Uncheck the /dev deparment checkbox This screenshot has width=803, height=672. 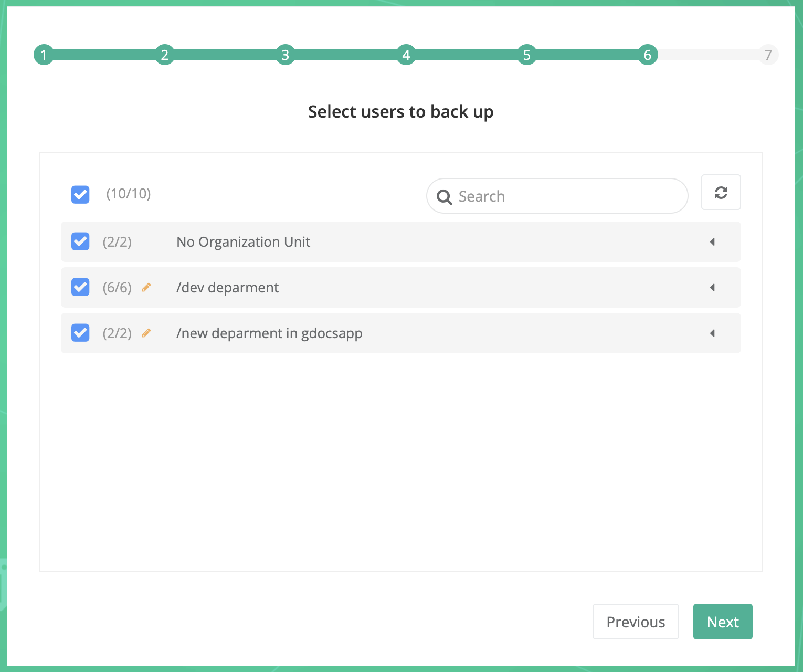coord(80,287)
